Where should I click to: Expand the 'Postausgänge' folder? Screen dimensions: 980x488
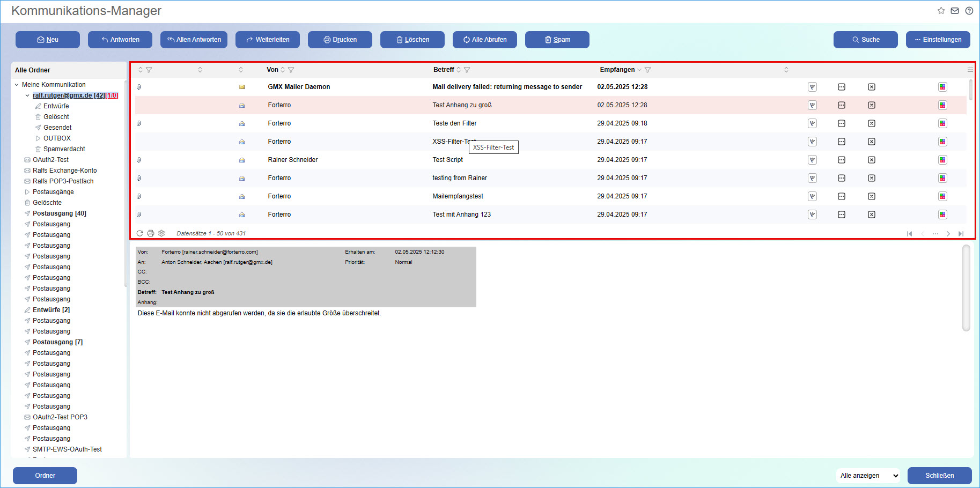(27, 191)
